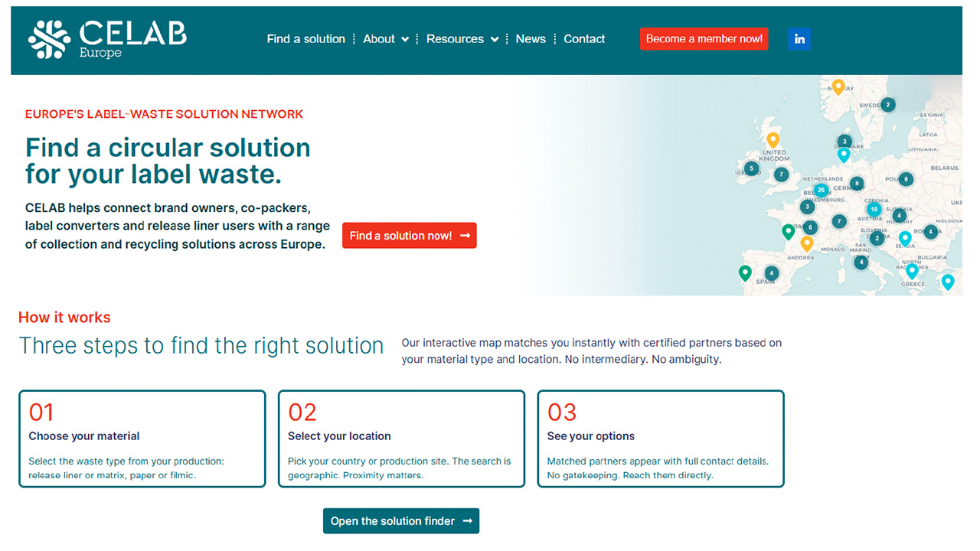Select the 8 cluster marker in Germany

(857, 184)
